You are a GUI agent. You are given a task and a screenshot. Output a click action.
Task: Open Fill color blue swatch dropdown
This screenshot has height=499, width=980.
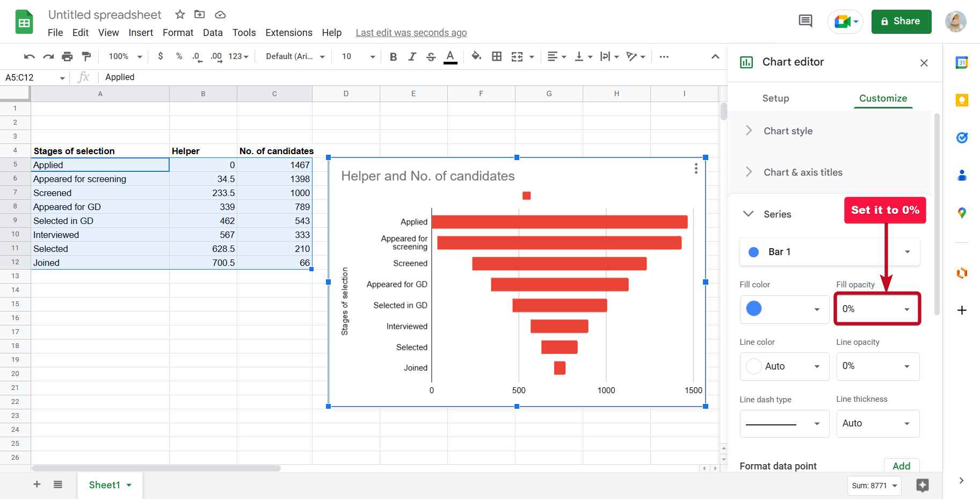click(x=785, y=309)
